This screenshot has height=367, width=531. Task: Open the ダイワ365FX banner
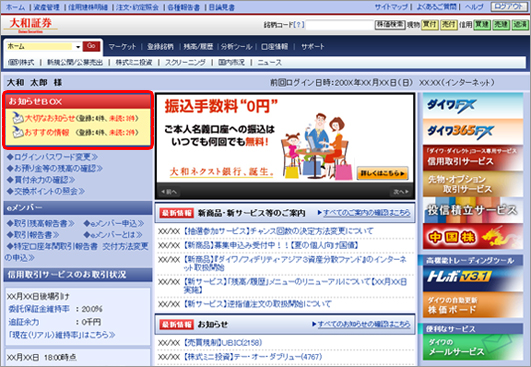point(473,131)
